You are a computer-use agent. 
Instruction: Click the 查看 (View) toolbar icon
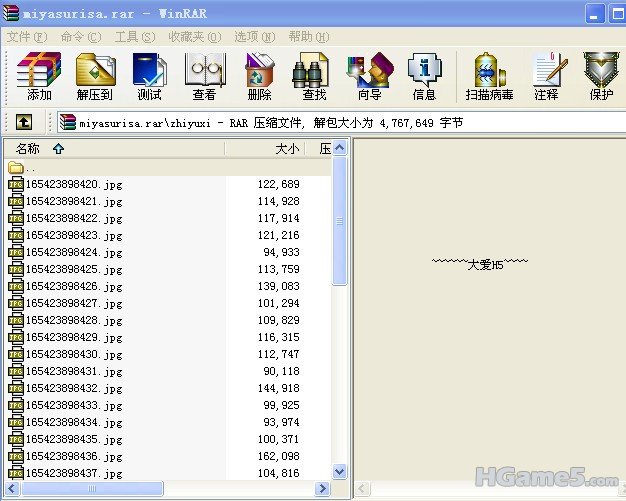click(204, 76)
